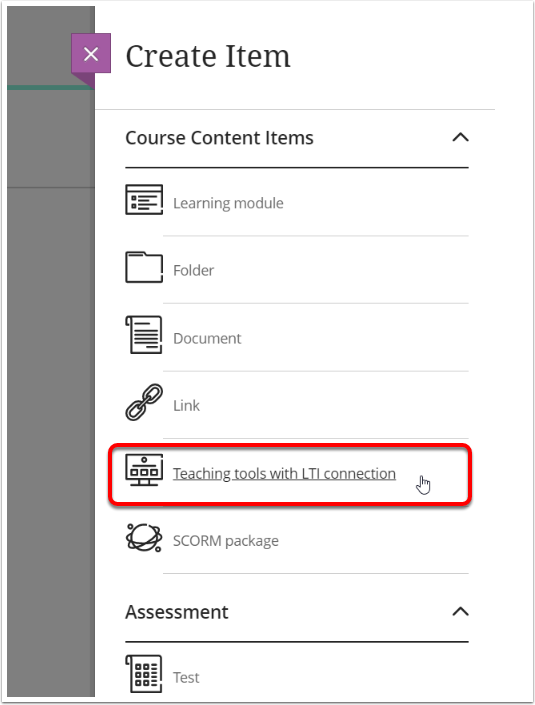Click the LTI teaching tools monitor icon
This screenshot has width=535, height=705.
tap(144, 470)
